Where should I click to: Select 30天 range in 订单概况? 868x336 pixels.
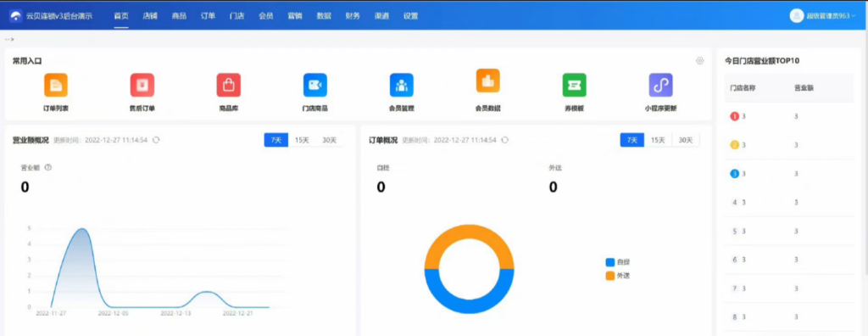pyautogui.click(x=685, y=140)
